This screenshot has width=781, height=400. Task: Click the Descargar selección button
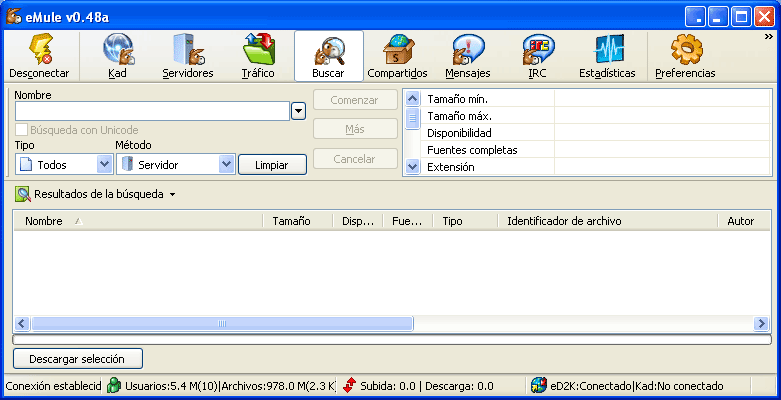click(78, 359)
